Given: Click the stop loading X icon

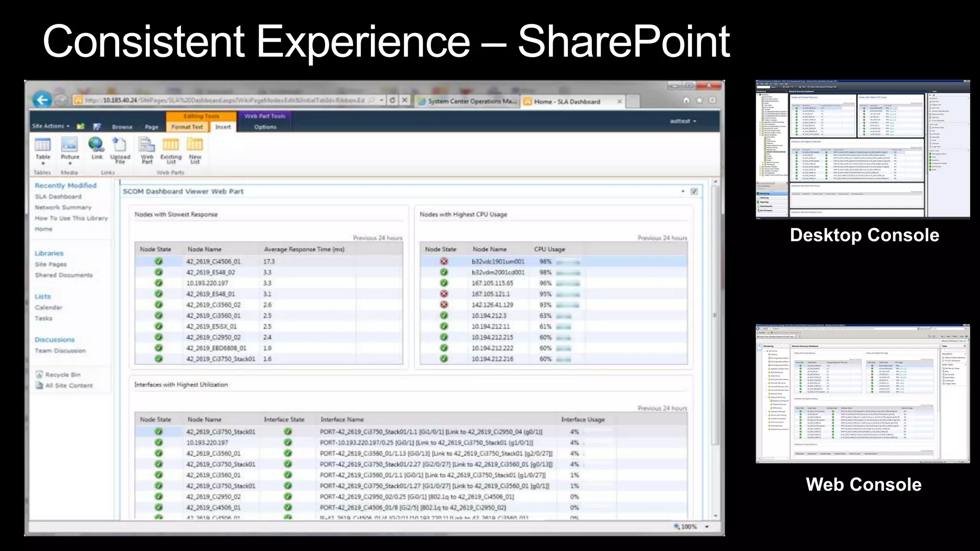Looking at the screenshot, I should pyautogui.click(x=405, y=100).
